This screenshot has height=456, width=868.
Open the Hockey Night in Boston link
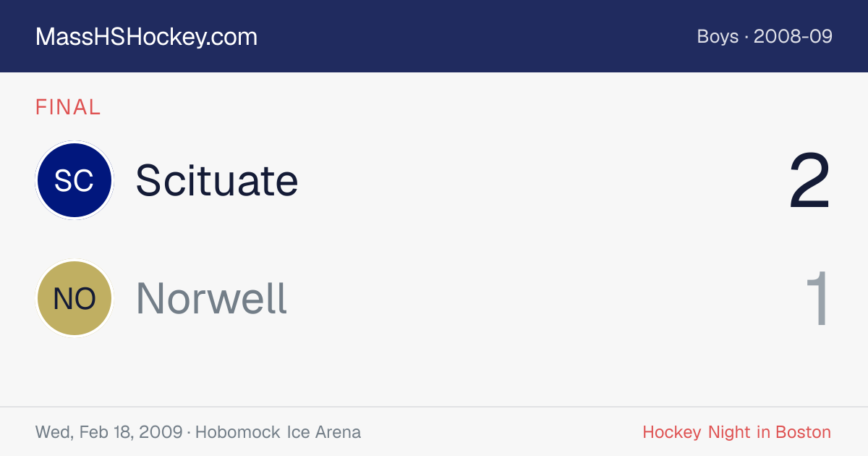click(736, 432)
